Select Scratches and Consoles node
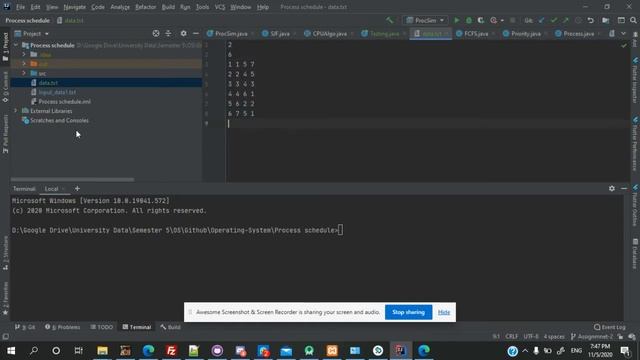Screen dimensions: 640x360 (x=59, y=120)
